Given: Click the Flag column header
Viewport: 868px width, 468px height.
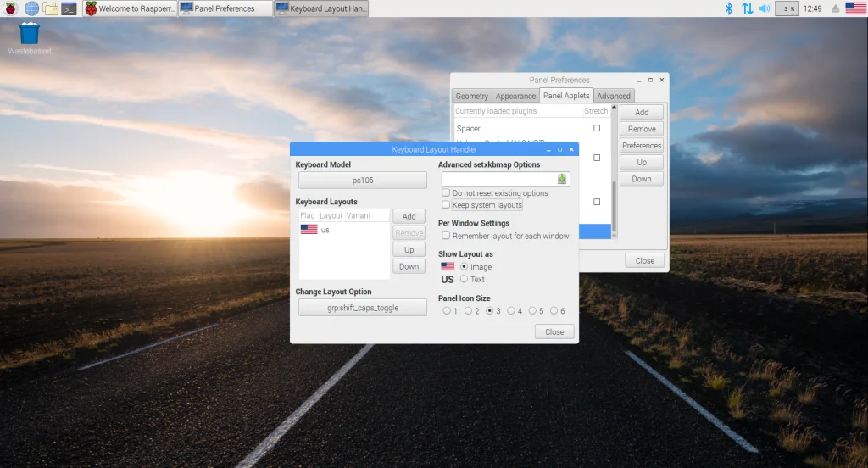Looking at the screenshot, I should 308,215.
